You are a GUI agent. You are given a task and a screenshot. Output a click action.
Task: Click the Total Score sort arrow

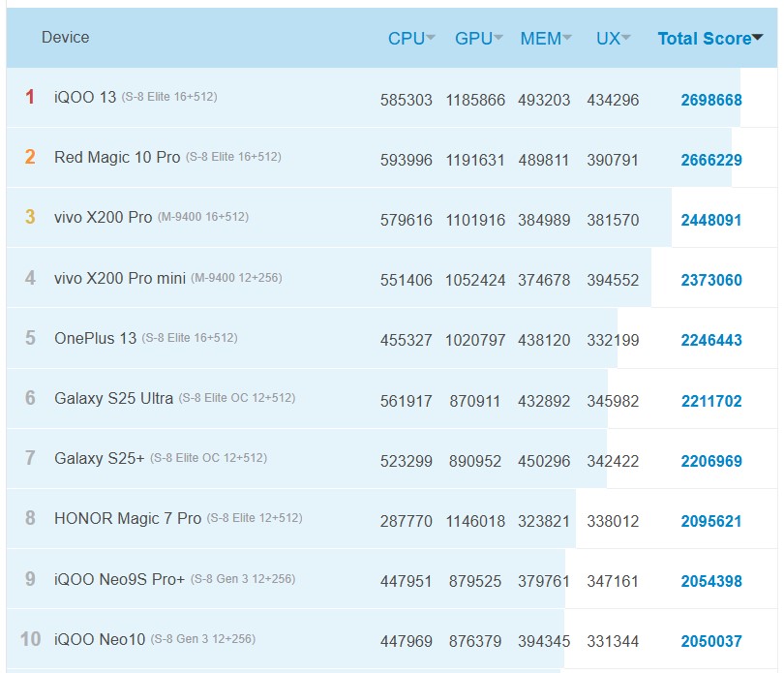(x=758, y=39)
